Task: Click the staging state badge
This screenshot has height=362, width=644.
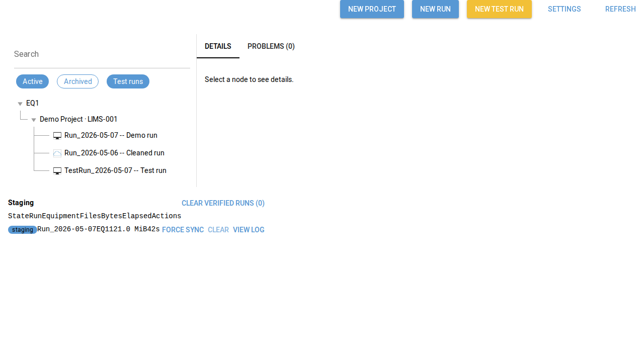Action: pos(23,230)
